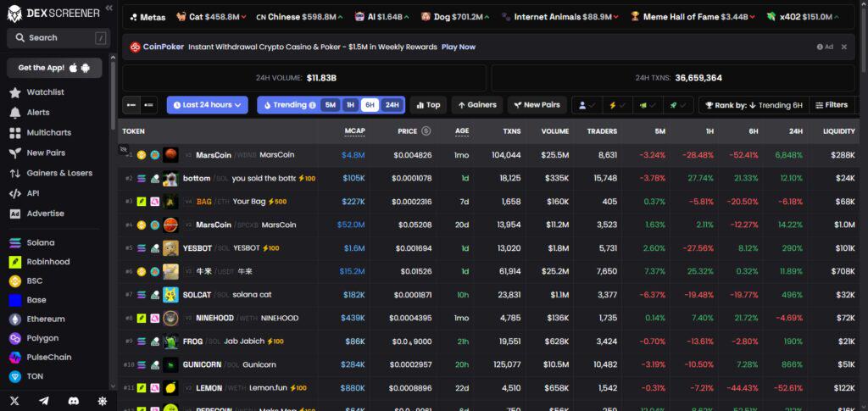Select the 6H trending timeframe
This screenshot has height=411, width=868.
tap(370, 105)
